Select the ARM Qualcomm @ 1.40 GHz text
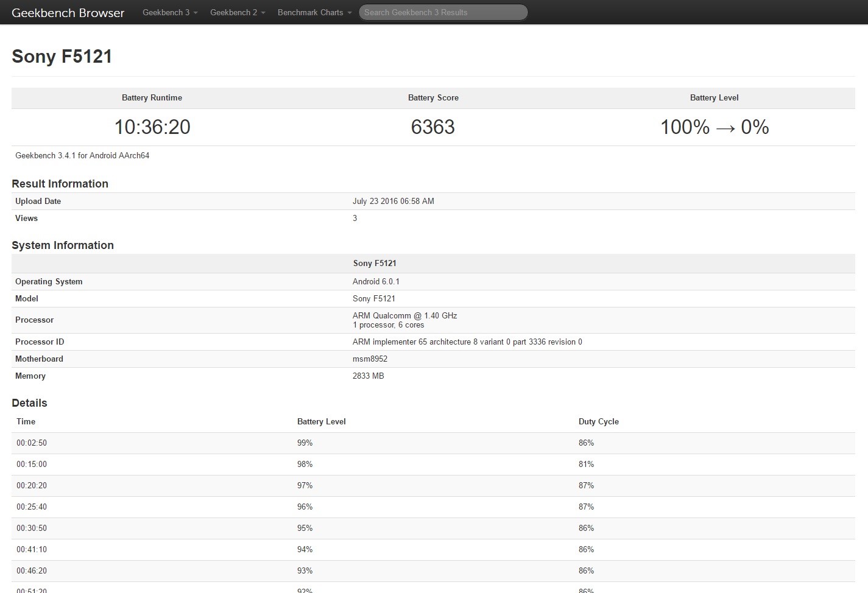The width and height of the screenshot is (868, 593). pyautogui.click(x=405, y=315)
